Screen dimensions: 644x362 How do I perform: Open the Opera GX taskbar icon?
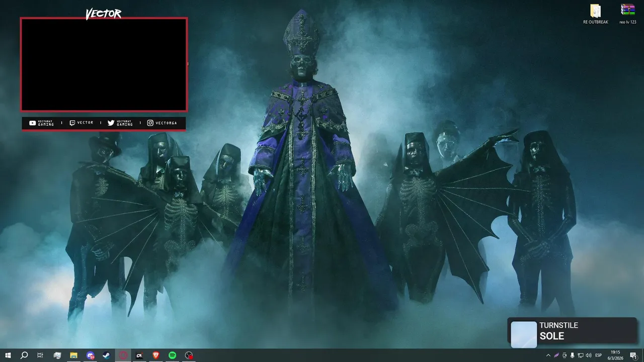click(x=123, y=355)
